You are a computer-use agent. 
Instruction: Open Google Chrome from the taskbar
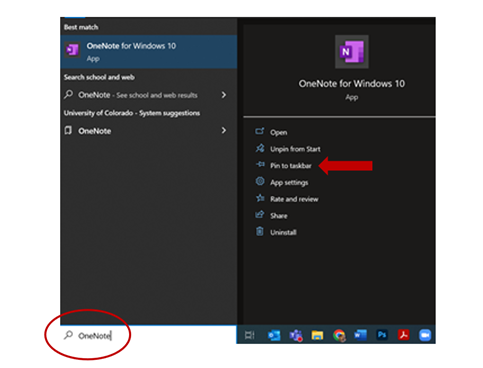coord(339,335)
